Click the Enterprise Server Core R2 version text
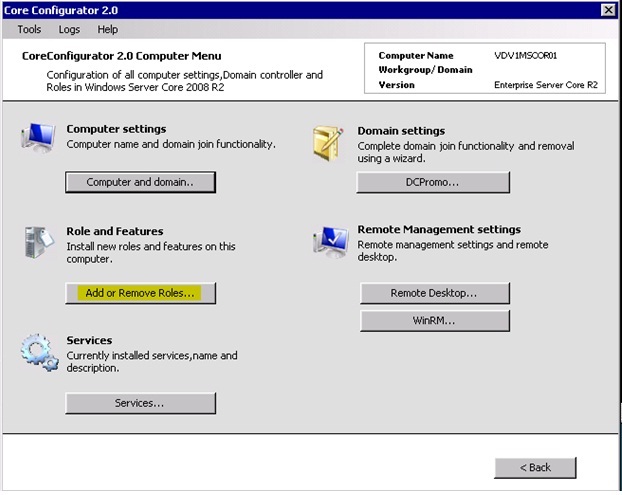This screenshot has width=622, height=495. click(546, 85)
